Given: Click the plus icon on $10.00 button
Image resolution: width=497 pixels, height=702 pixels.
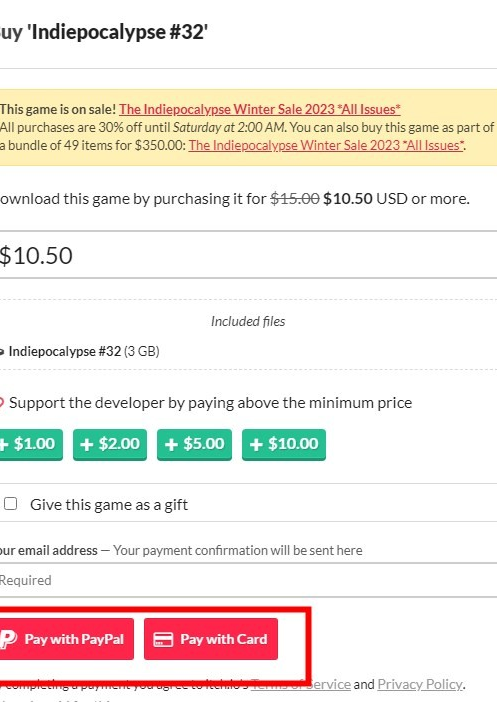Looking at the screenshot, I should (256, 444).
